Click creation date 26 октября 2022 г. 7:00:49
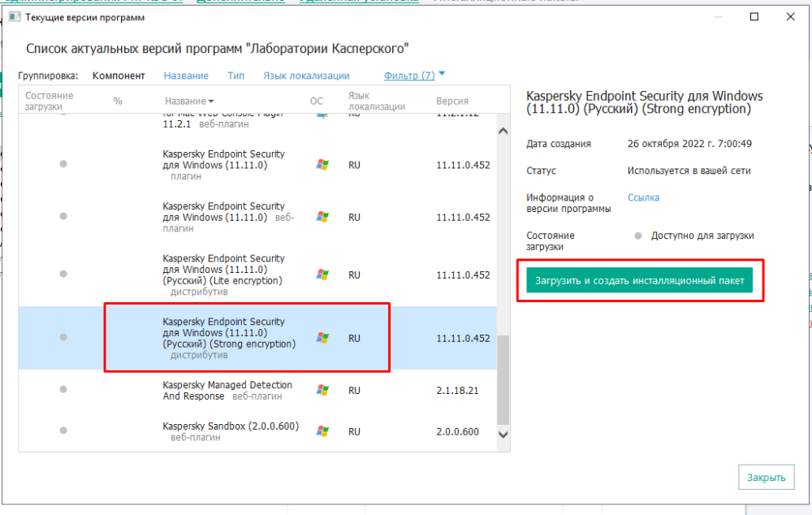Screen dimensions: 812x515 pos(689,144)
